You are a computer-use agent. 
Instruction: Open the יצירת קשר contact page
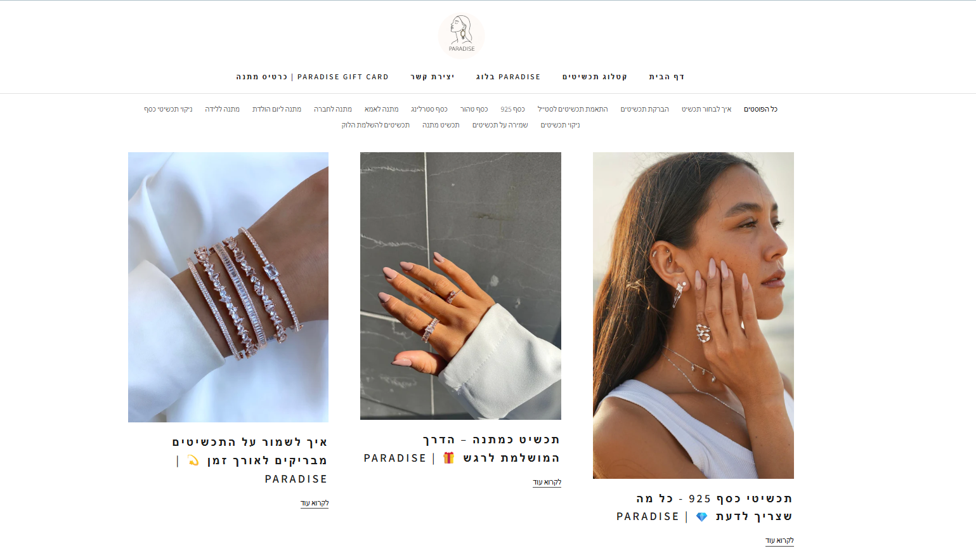432,77
